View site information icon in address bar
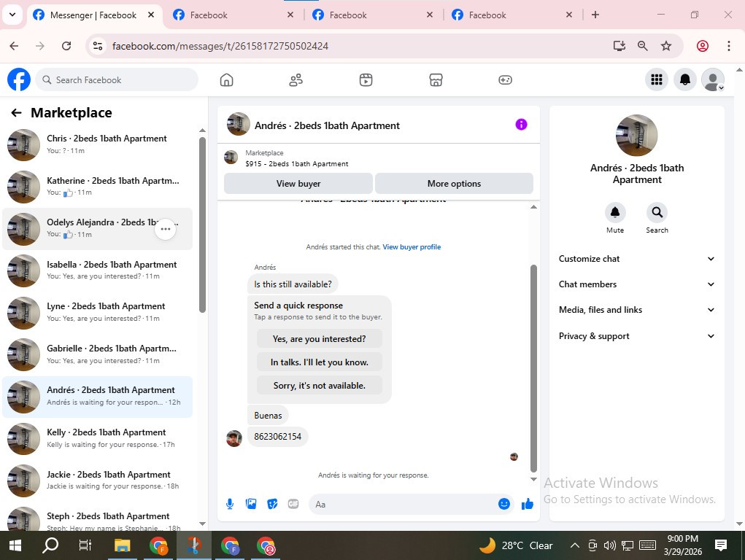The image size is (745, 560). 98,46
